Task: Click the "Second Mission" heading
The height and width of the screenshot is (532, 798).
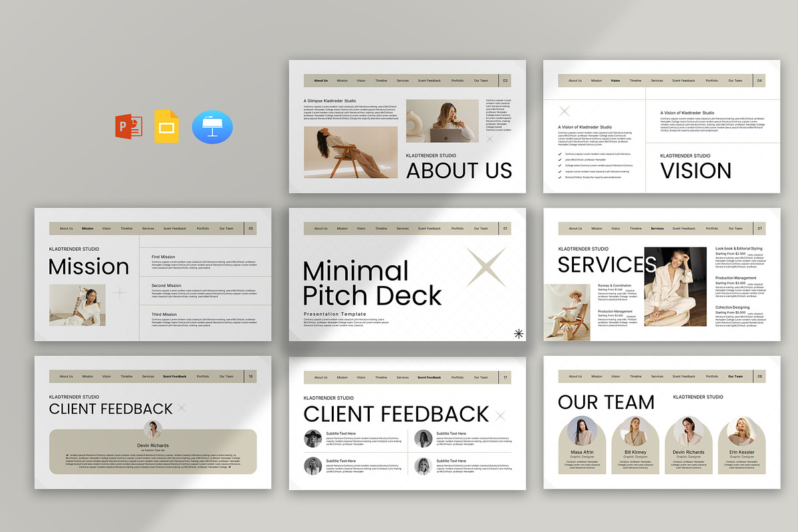Action: [166, 285]
